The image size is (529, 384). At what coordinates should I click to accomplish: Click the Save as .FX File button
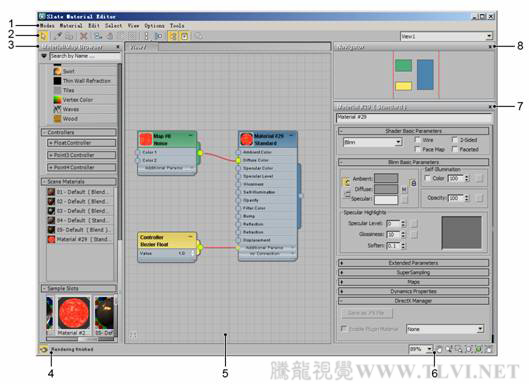point(366,313)
